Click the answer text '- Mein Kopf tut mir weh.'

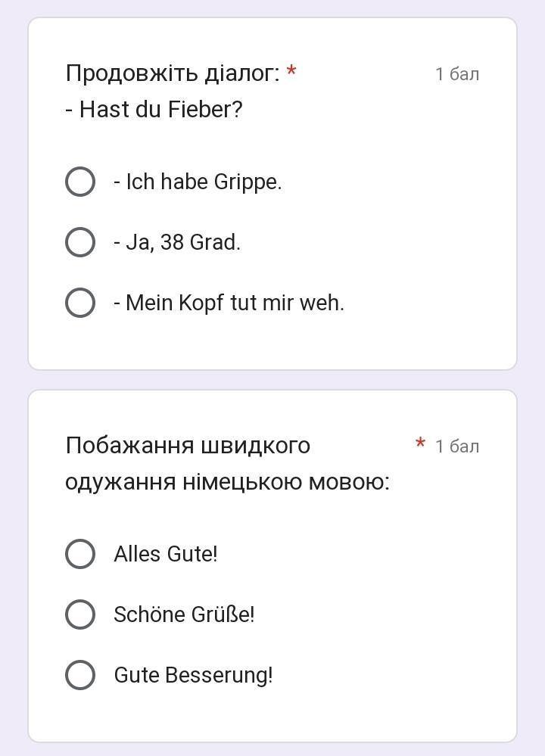[229, 303]
